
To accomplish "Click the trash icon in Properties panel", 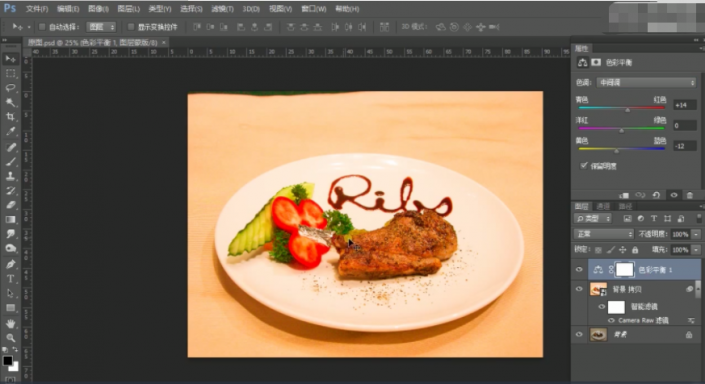I will click(690, 195).
